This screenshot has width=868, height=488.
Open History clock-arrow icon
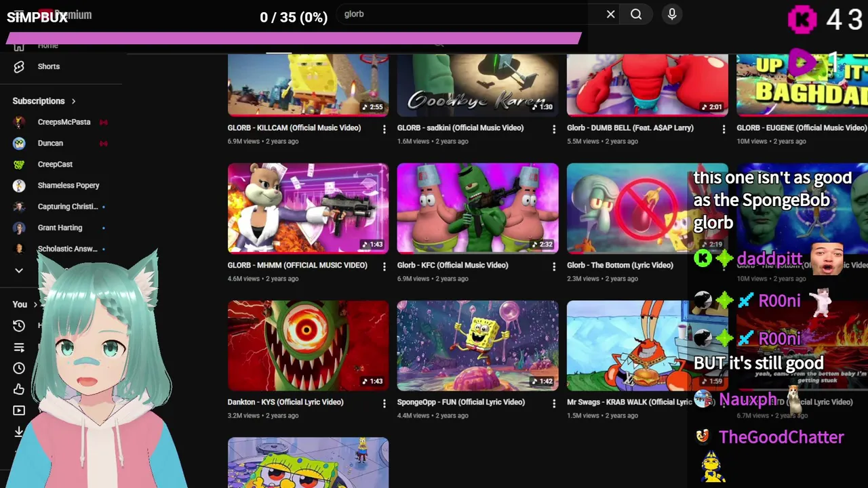19,325
